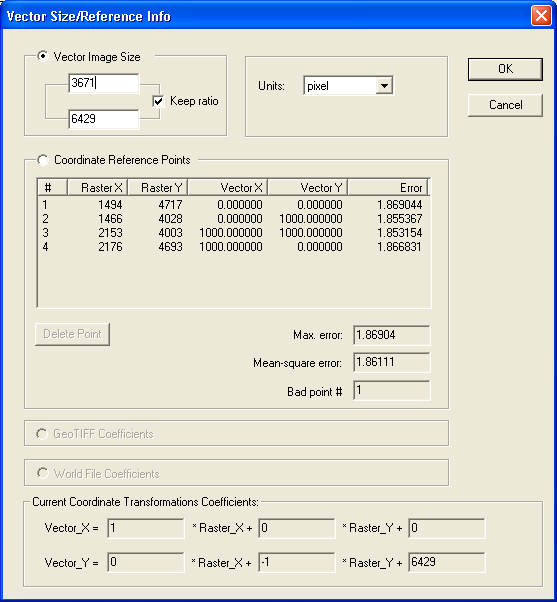Dismiss dialog with Cancel button
The height and width of the screenshot is (602, 557).
[x=505, y=105]
